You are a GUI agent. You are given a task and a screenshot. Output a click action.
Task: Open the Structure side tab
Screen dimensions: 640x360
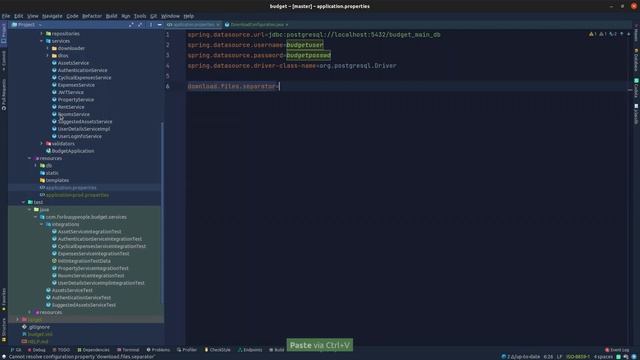4,330
